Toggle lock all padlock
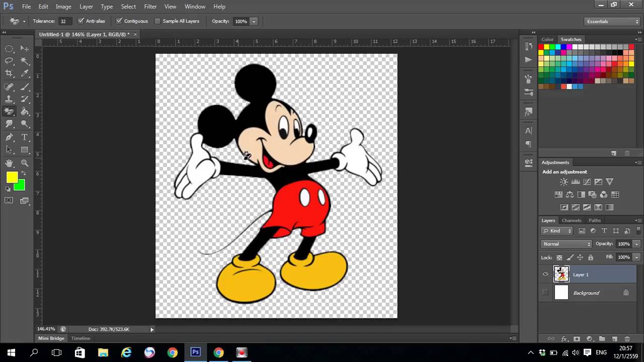The image size is (644, 362). [x=591, y=257]
